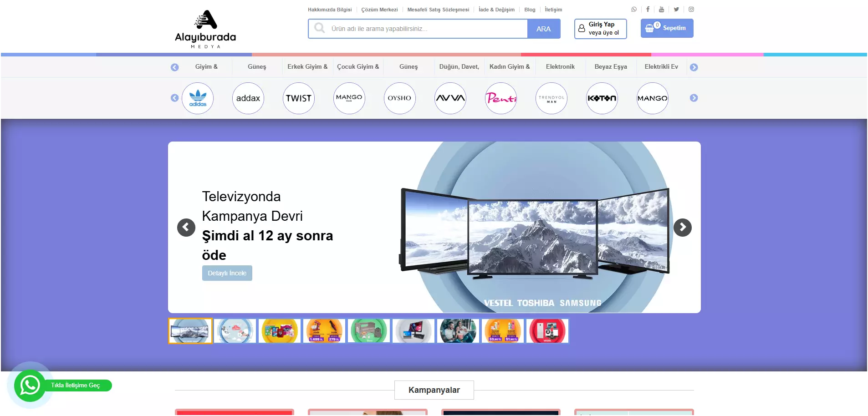The width and height of the screenshot is (868, 416).
Task: Select the Penti brand logo
Action: tap(500, 98)
